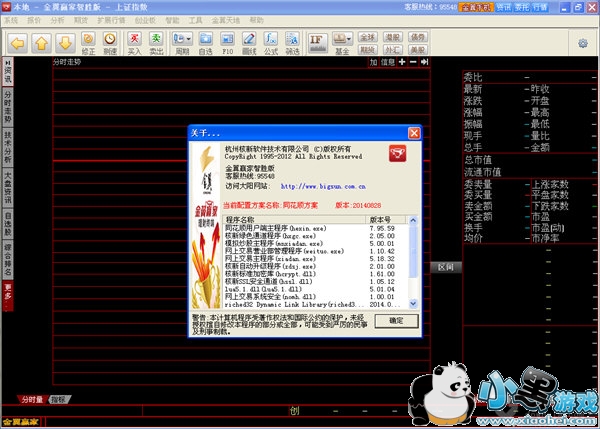Select the 综合排名 sidebar tab
This screenshot has width=600, height=429.
pos(8,260)
